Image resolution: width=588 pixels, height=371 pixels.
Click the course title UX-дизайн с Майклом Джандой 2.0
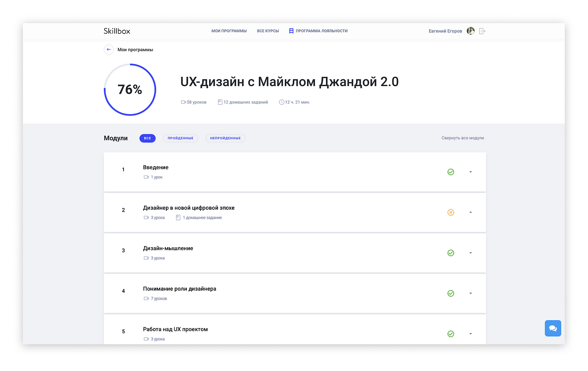pos(289,81)
